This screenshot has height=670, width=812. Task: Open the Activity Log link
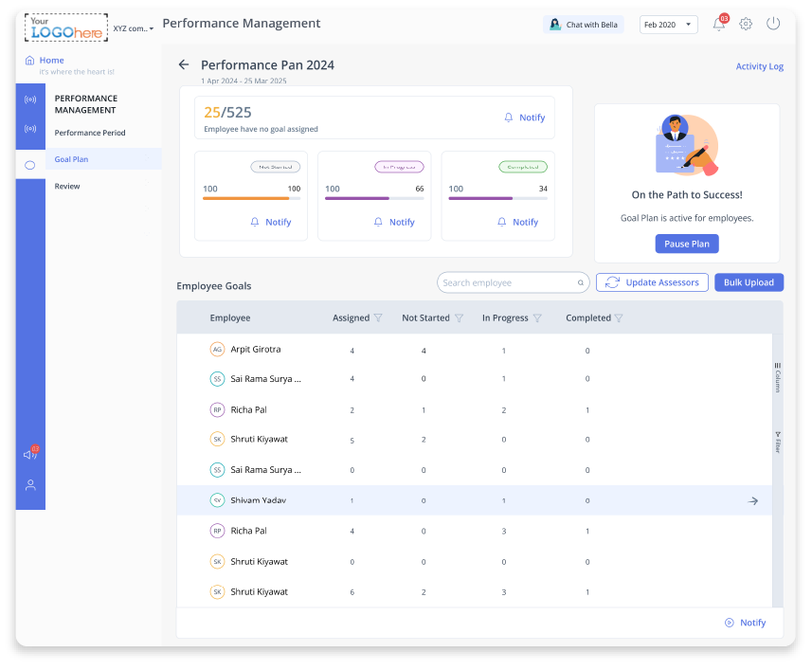(x=759, y=66)
